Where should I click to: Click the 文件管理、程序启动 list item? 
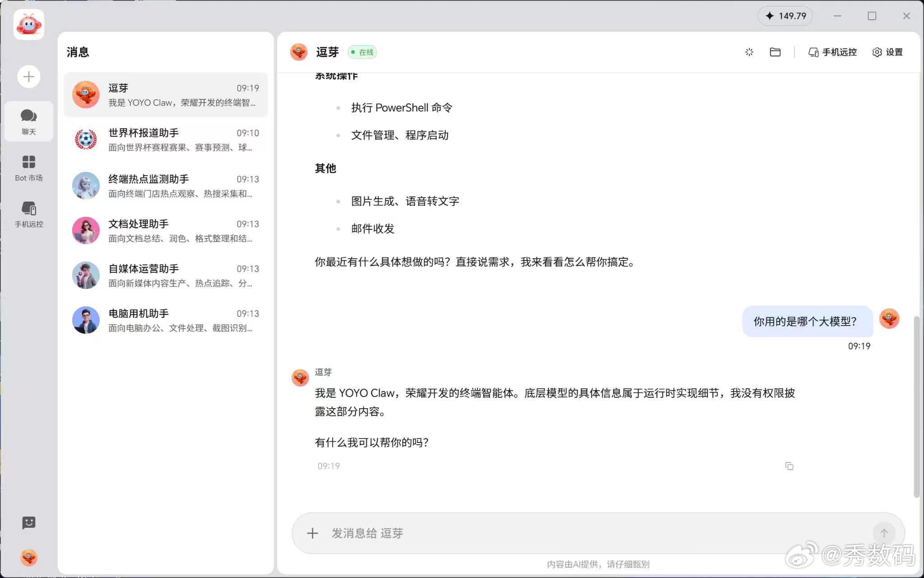click(x=400, y=135)
